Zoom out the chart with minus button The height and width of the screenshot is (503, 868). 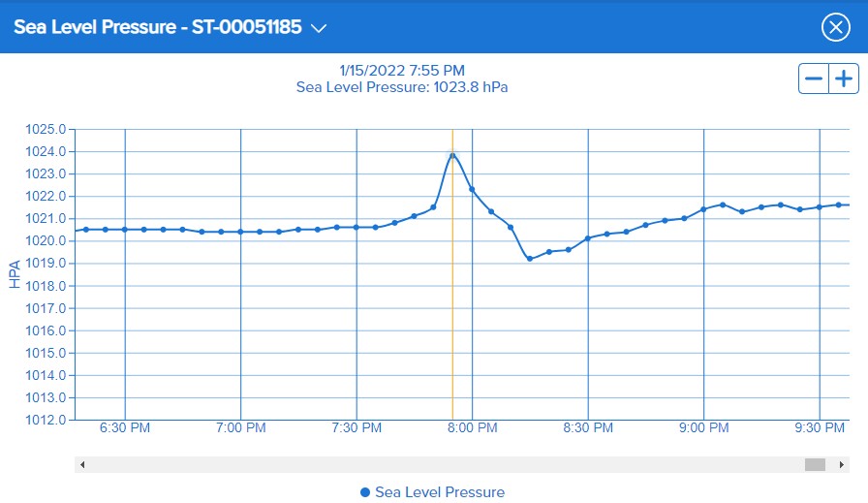pyautogui.click(x=814, y=79)
